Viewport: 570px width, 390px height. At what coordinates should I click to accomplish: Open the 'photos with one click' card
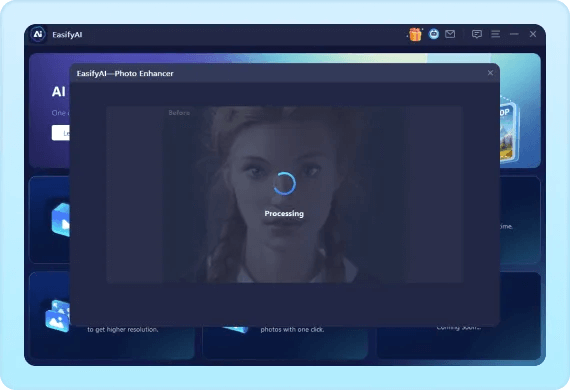[285, 343]
